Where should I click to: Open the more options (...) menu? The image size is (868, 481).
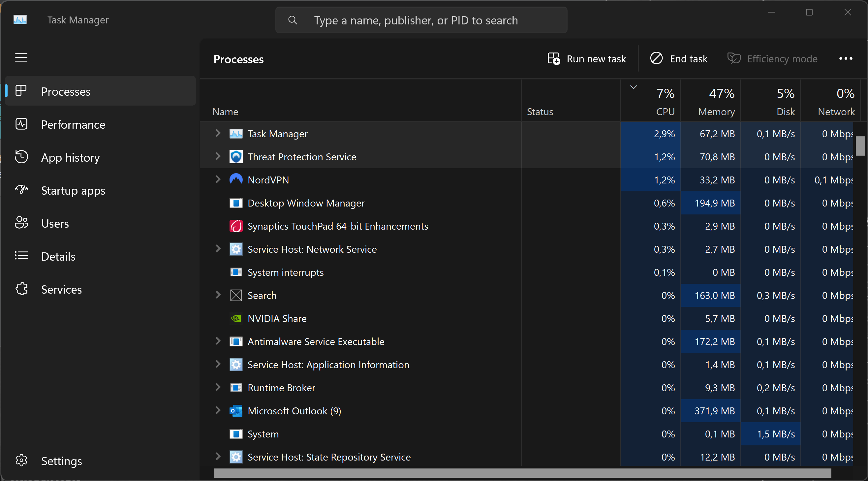tap(846, 59)
